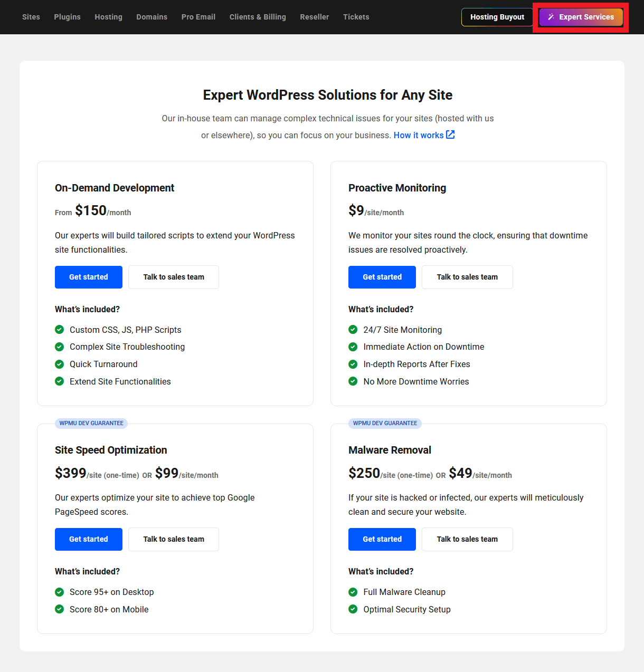Screen dimensions: 644x672
Task: Click the $399 one-time price
Action: pos(71,473)
